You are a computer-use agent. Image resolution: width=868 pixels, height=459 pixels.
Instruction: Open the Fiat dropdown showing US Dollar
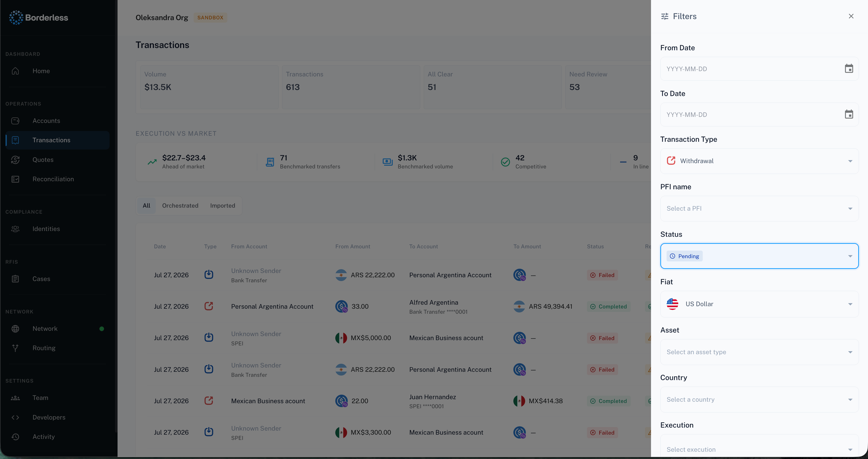click(x=759, y=304)
